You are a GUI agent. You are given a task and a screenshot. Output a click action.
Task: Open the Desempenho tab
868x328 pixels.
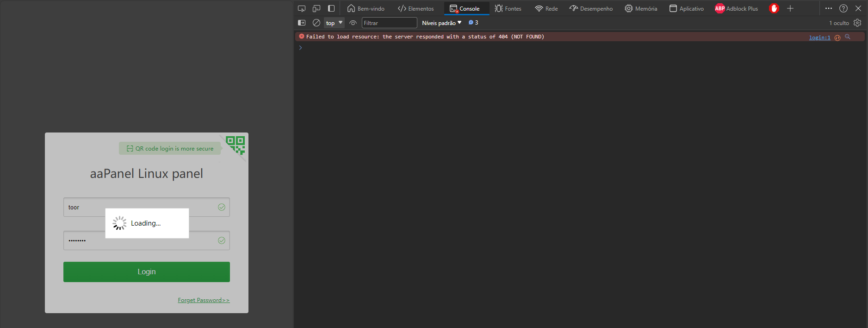(591, 8)
